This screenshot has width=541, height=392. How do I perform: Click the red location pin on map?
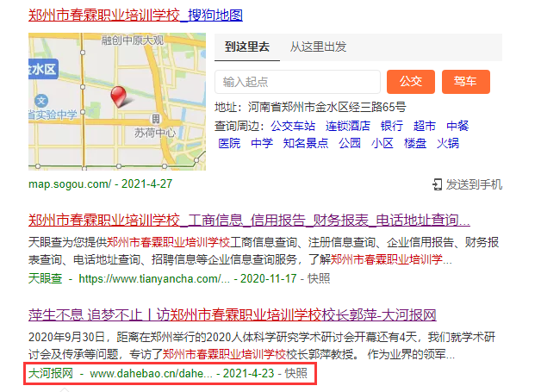coord(118,96)
